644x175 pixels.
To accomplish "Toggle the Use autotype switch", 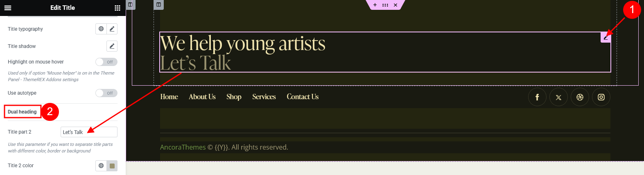I will (106, 93).
